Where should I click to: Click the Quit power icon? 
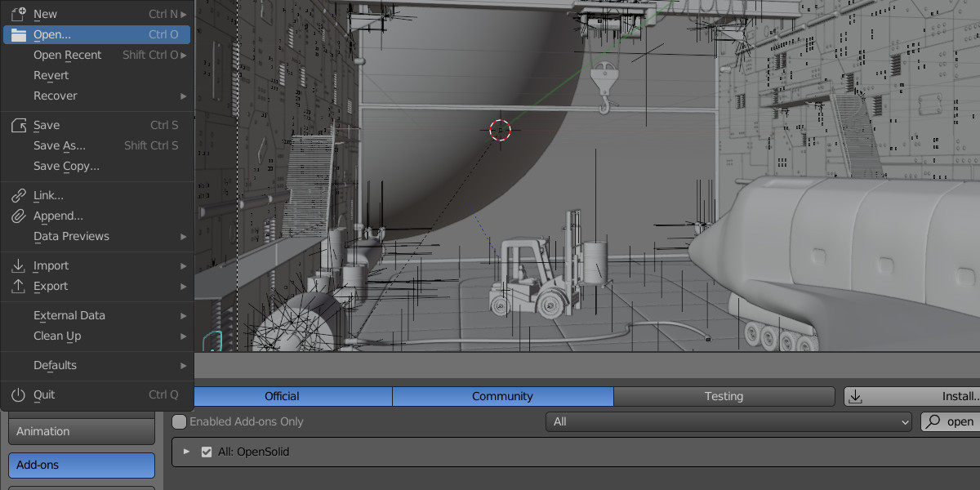click(18, 394)
